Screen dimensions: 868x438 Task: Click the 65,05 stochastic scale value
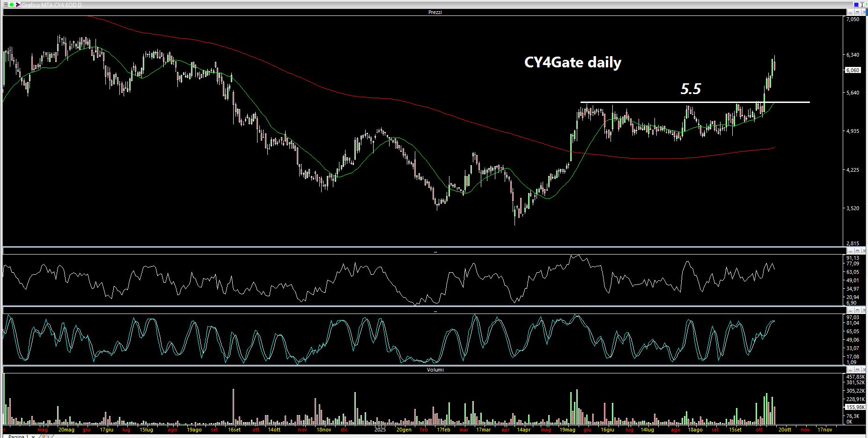[853, 331]
